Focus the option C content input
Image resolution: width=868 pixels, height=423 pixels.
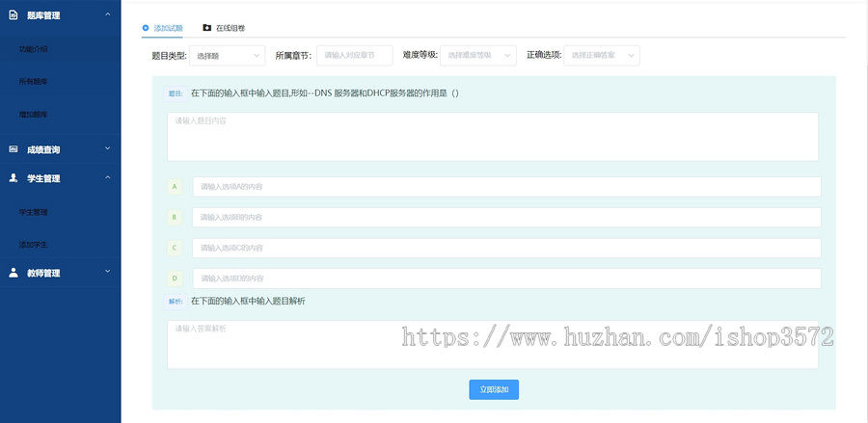tap(506, 248)
